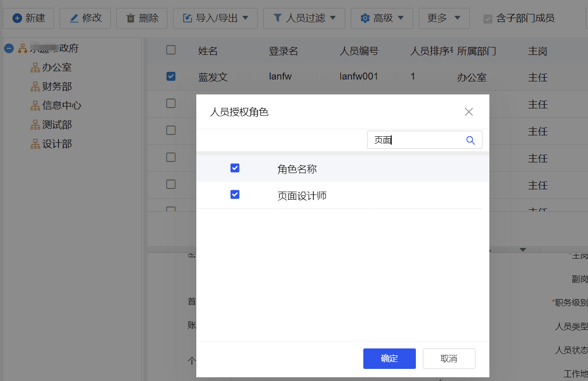The height and width of the screenshot is (381, 588).
Task: Check the checkbox in the row below 蓝发文
Action: [x=171, y=103]
